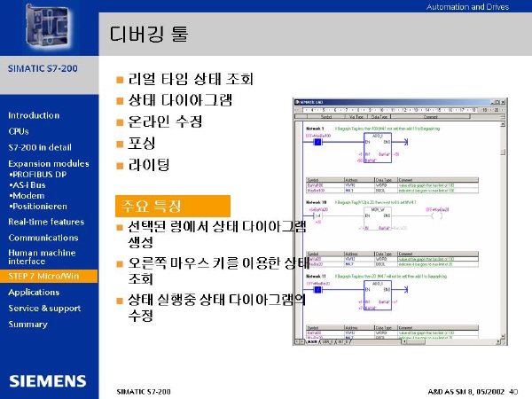Viewport: 532px width, 399px height.
Task: Click the horizontal scrollbar in LAD window
Action: pyautogui.click(x=451, y=341)
